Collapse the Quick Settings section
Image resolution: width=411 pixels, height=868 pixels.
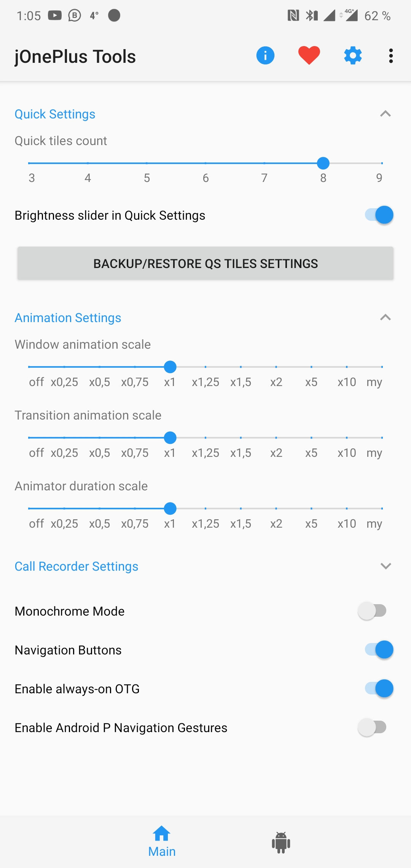pos(386,114)
